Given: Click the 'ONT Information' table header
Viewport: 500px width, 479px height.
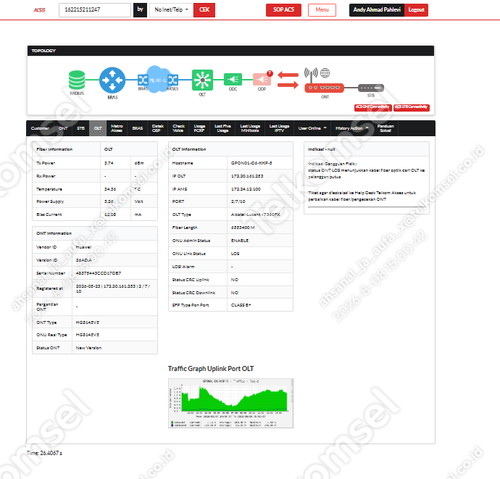Looking at the screenshot, I should tap(95, 233).
